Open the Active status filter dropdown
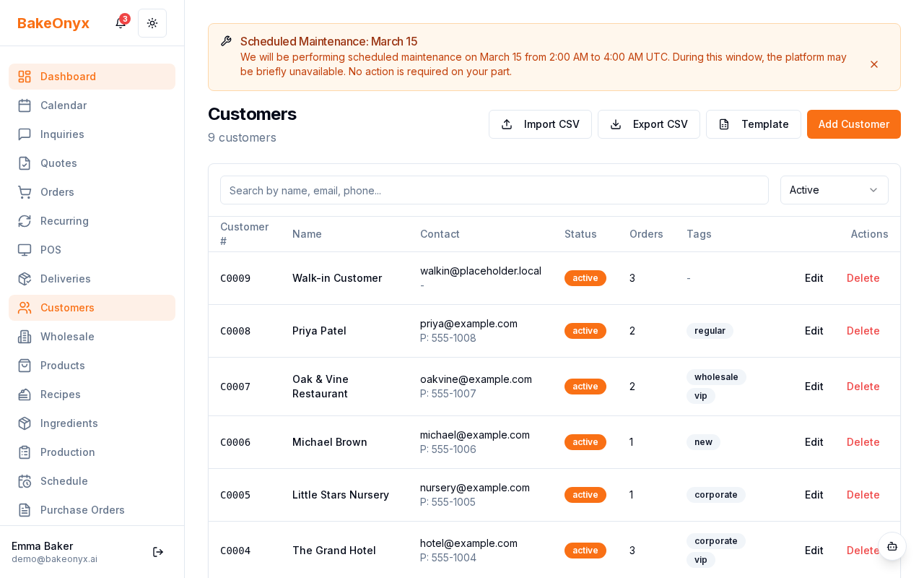This screenshot has width=924, height=578. [x=834, y=190]
